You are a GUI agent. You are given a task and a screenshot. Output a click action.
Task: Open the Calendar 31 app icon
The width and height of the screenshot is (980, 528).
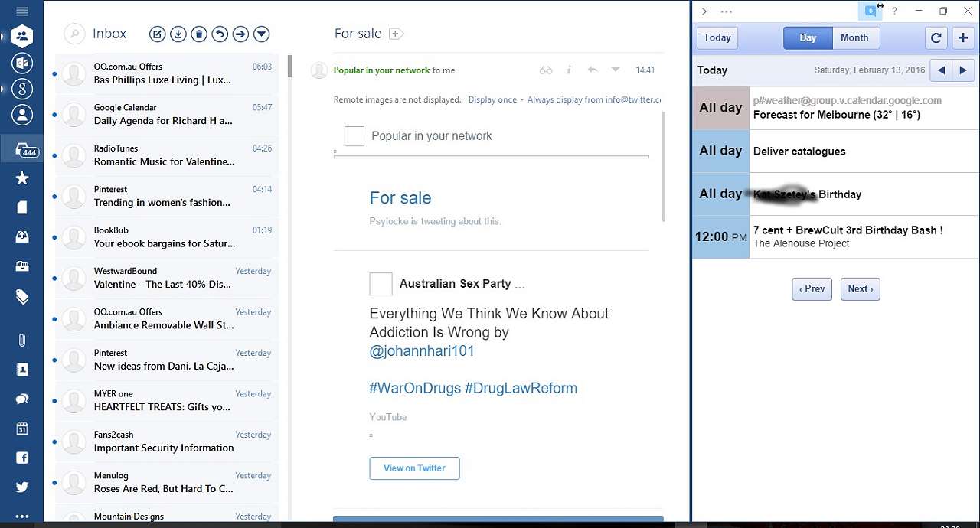point(22,429)
